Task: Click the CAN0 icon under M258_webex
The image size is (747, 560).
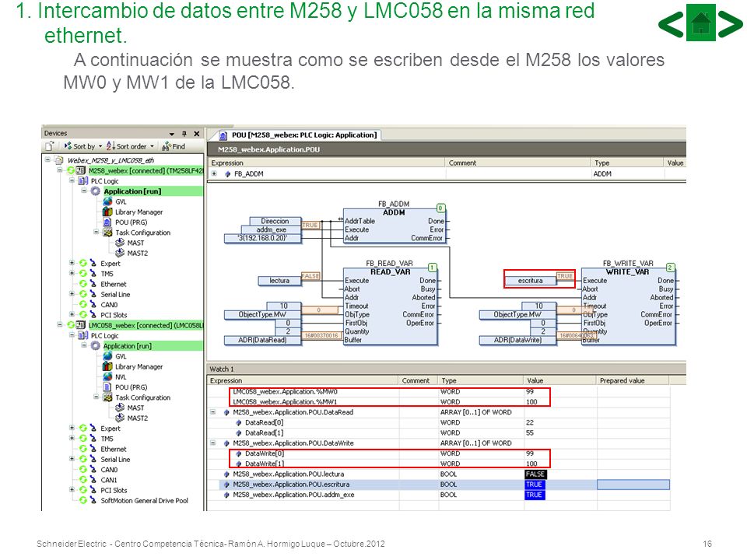Action: [x=93, y=304]
